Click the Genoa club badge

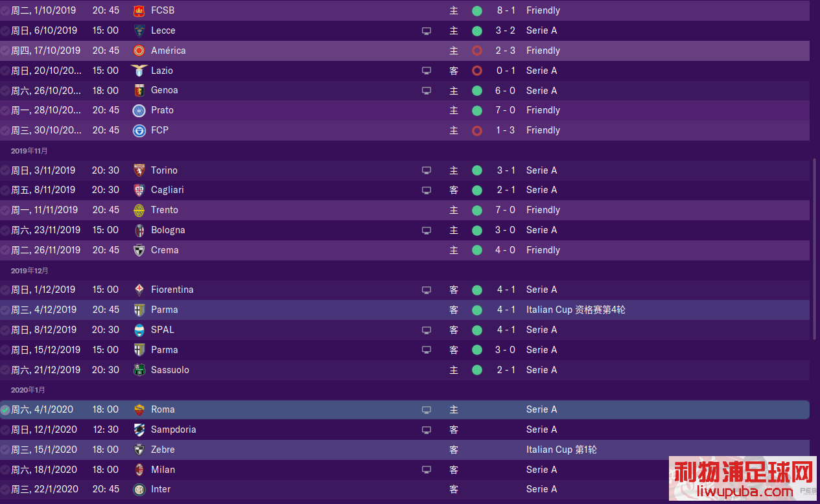click(x=139, y=91)
